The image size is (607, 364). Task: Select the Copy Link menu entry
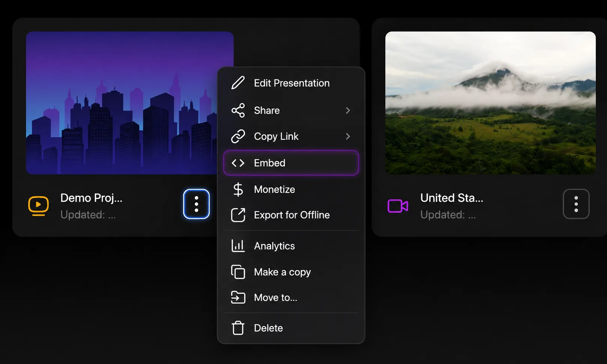tap(291, 136)
